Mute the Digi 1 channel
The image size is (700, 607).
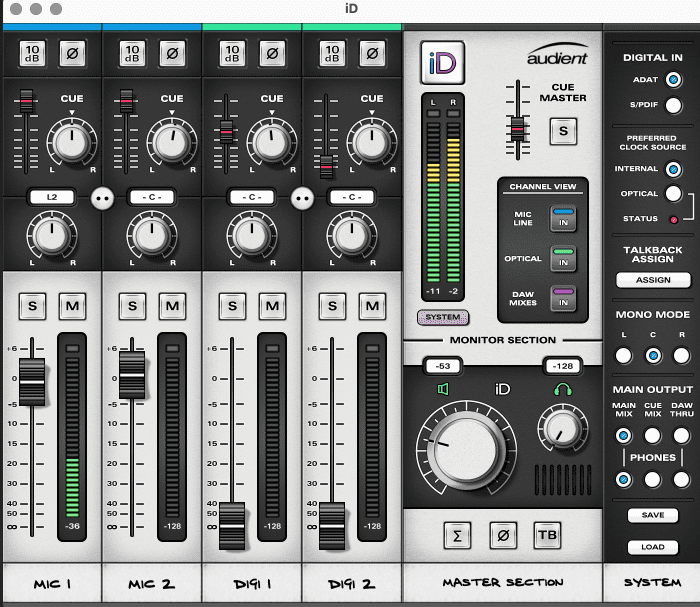[272, 306]
